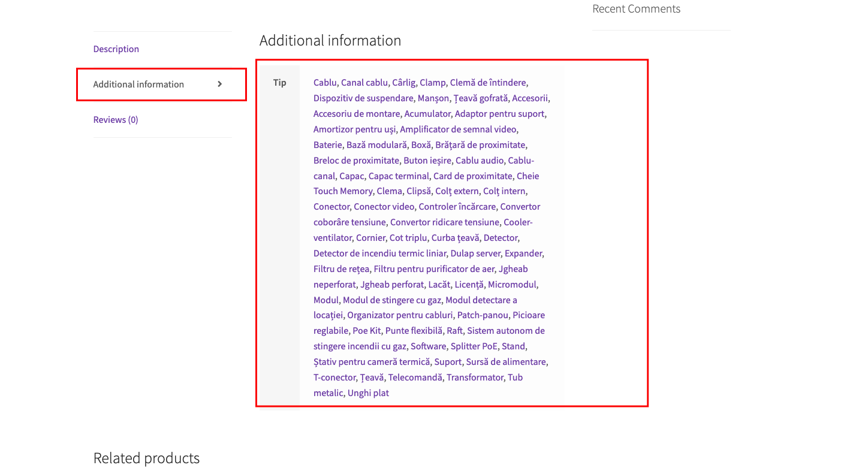The height and width of the screenshot is (468, 868).
Task: Click Breloc de proximitate link
Action: coord(356,161)
